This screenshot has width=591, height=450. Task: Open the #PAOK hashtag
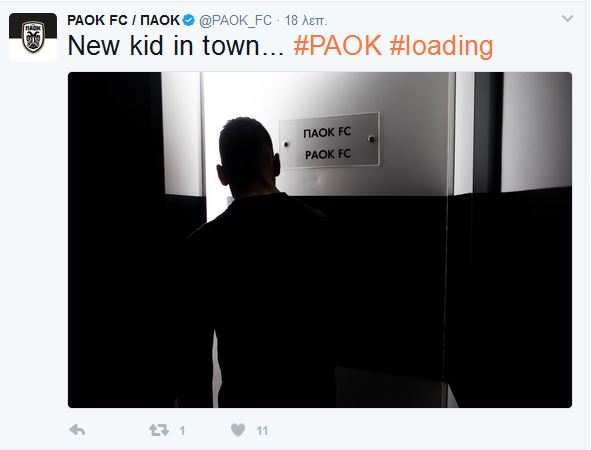(337, 46)
